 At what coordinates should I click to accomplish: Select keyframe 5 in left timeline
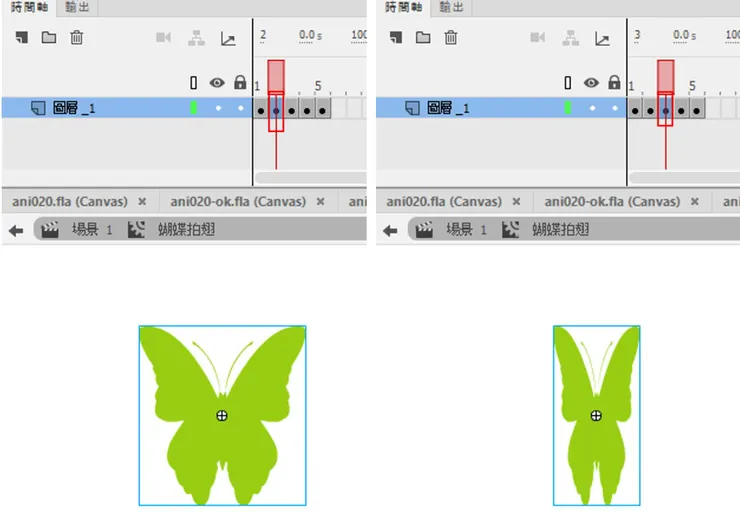322,108
